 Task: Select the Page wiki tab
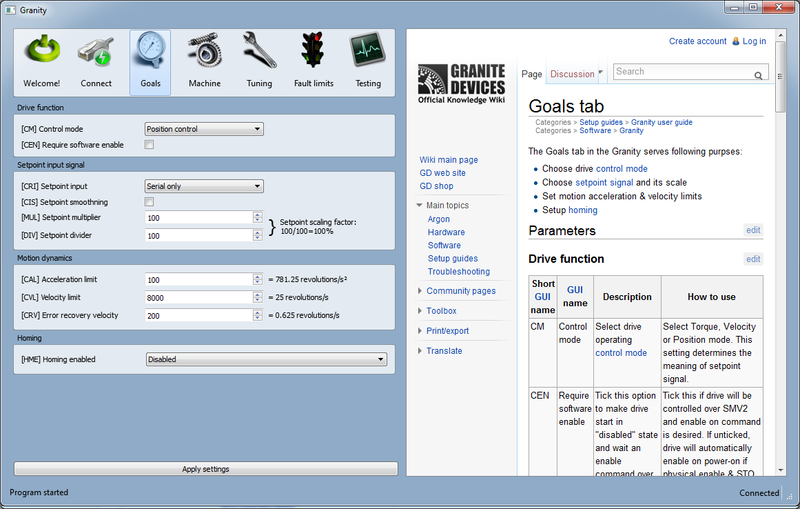click(x=532, y=74)
